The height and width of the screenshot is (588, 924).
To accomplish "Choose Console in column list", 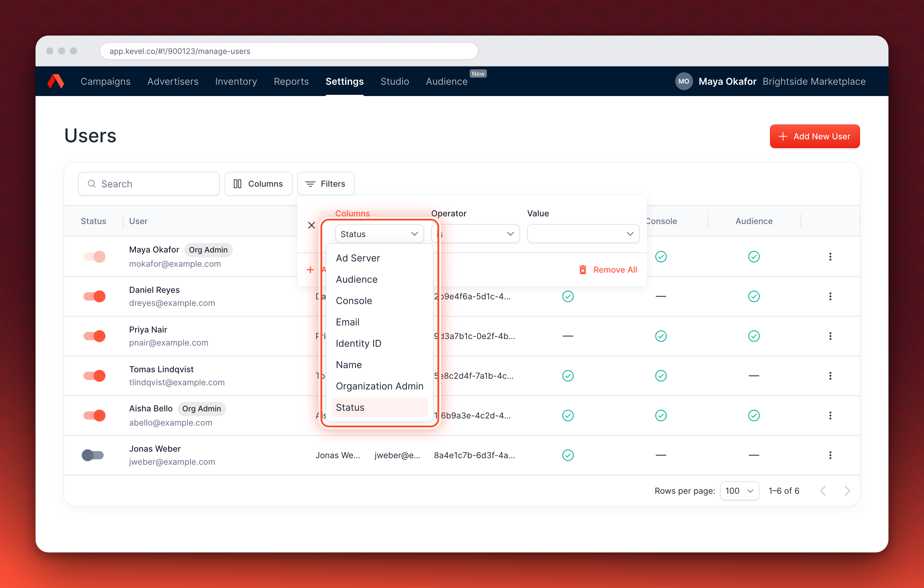I will click(x=379, y=301).
